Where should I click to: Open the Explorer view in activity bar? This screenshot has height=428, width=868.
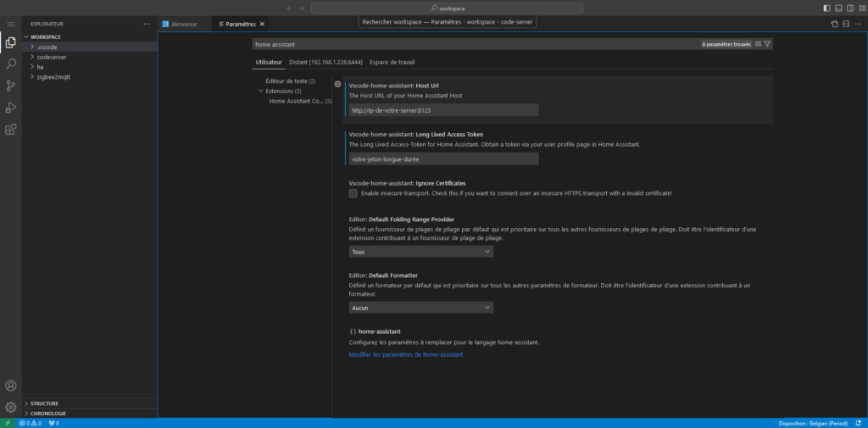click(x=10, y=42)
